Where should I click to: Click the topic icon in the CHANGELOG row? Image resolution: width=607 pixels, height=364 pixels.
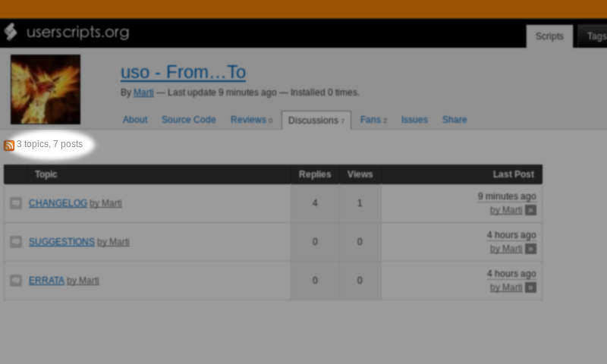coord(16,203)
